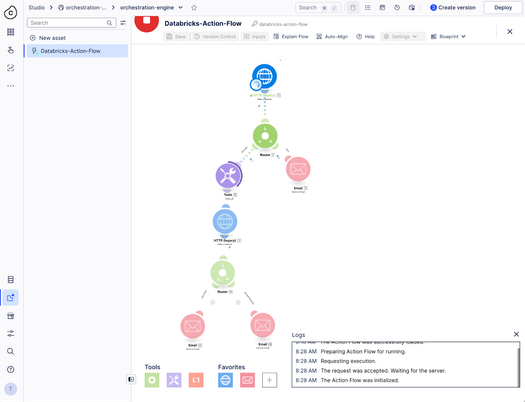
Task: Open the apps grid icon in sidebar
Action: [x=11, y=32]
